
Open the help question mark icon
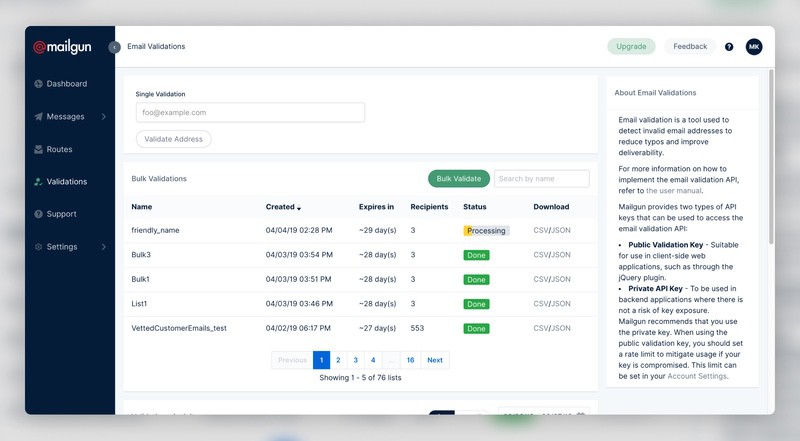pyautogui.click(x=729, y=46)
